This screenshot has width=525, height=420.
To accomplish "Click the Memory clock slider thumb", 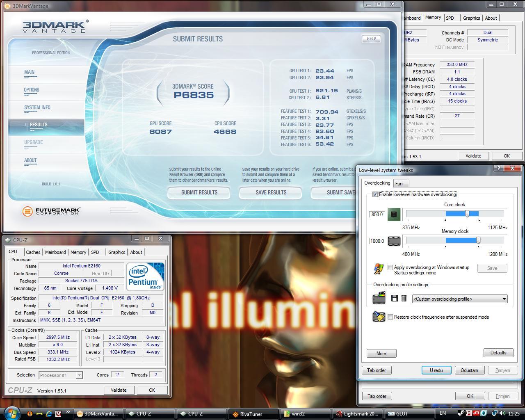I will [x=478, y=240].
